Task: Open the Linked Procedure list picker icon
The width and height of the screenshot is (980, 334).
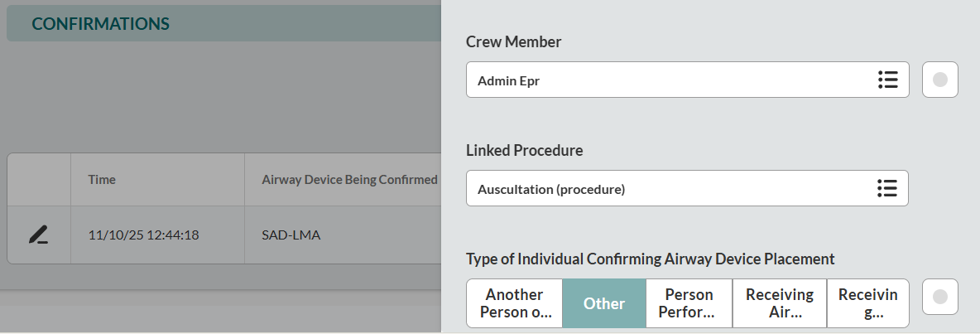Action: point(887,188)
